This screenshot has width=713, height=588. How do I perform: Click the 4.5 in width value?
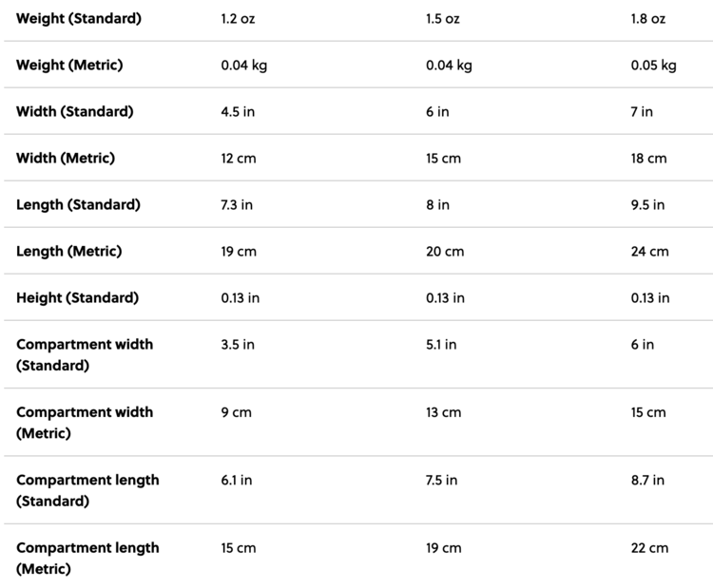pyautogui.click(x=238, y=112)
